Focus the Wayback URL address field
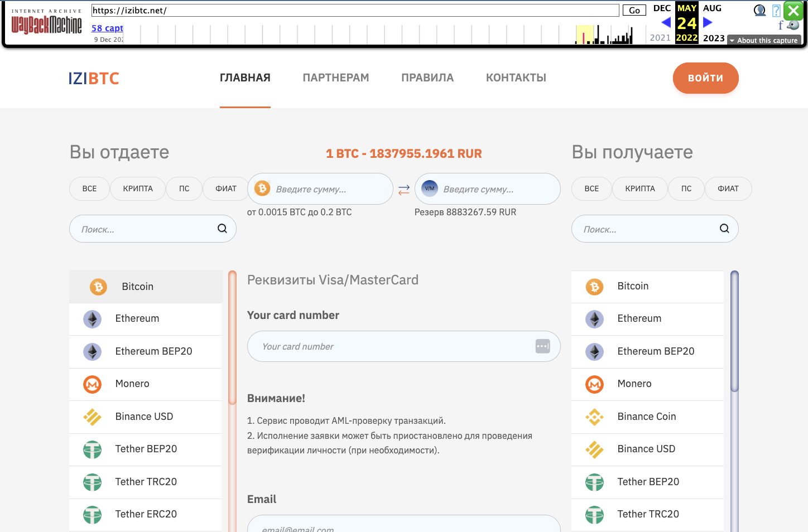 coord(355,10)
